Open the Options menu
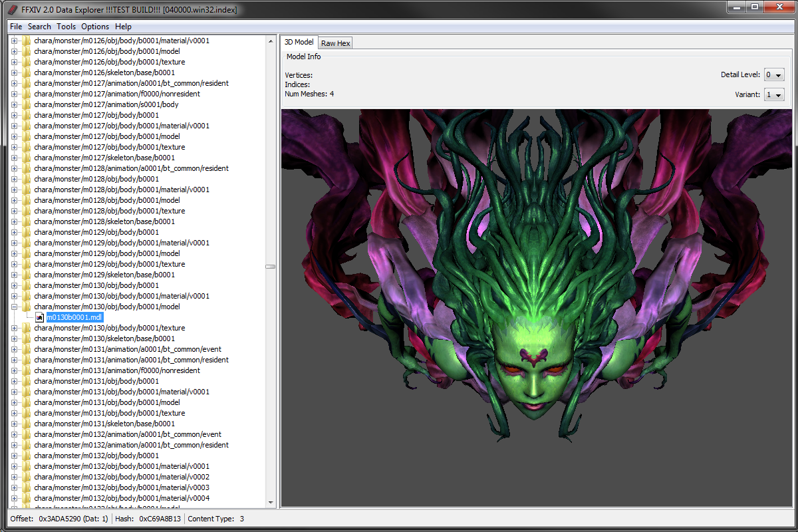This screenshot has width=798, height=532. 95,27
